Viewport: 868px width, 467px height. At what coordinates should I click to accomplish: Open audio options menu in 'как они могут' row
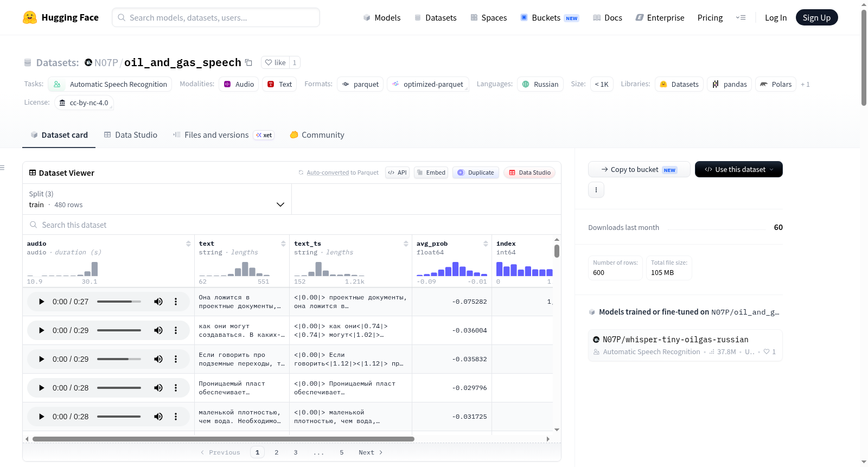176,330
